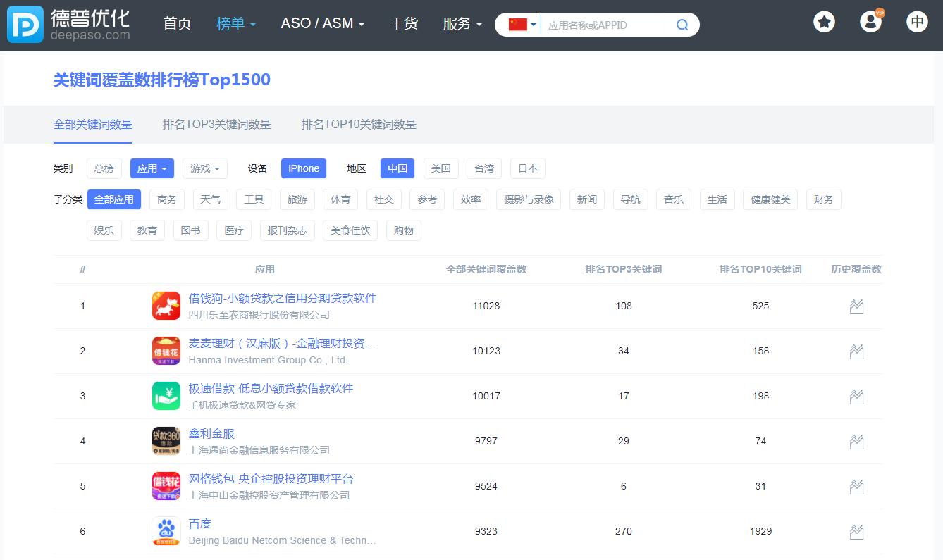Open the history coverage chart for 借钱狗
943x560 pixels.
(856, 306)
